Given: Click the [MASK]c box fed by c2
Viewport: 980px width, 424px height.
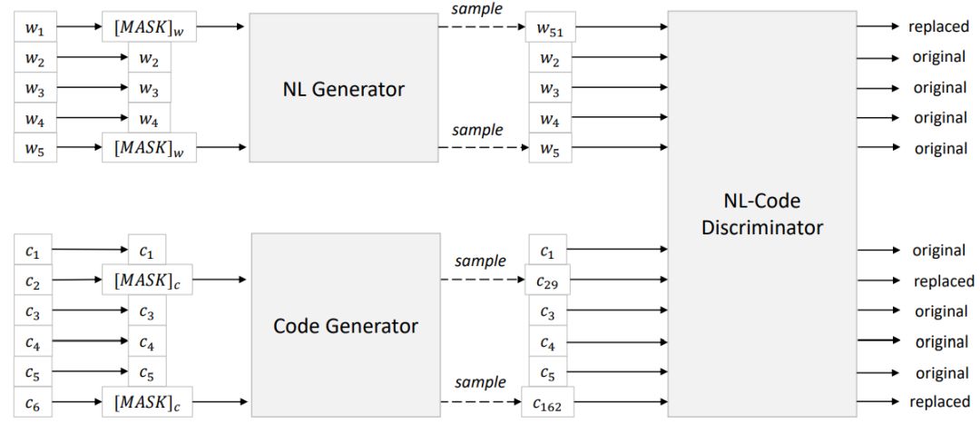Looking at the screenshot, I should (148, 280).
